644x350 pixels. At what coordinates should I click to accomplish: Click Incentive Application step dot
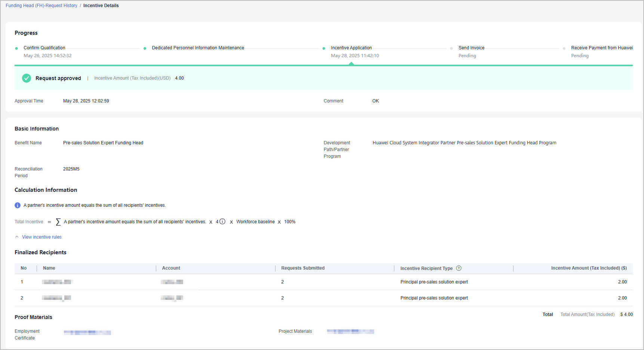coord(324,48)
